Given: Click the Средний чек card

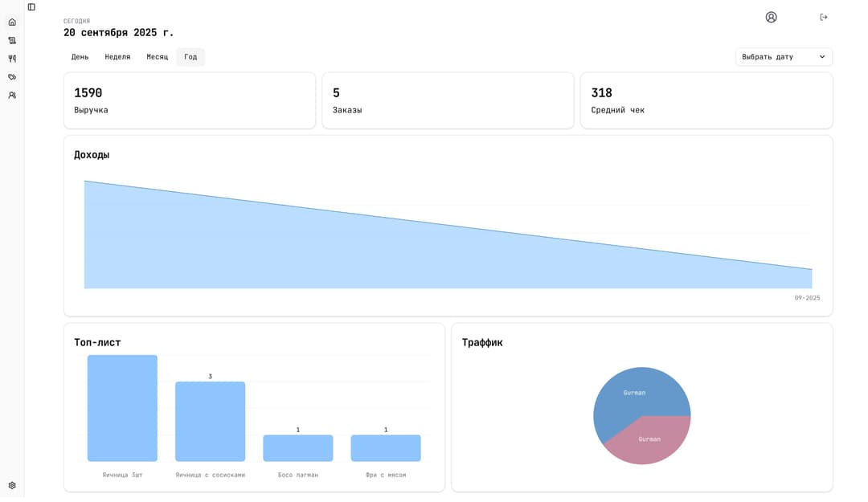Looking at the screenshot, I should click(706, 100).
